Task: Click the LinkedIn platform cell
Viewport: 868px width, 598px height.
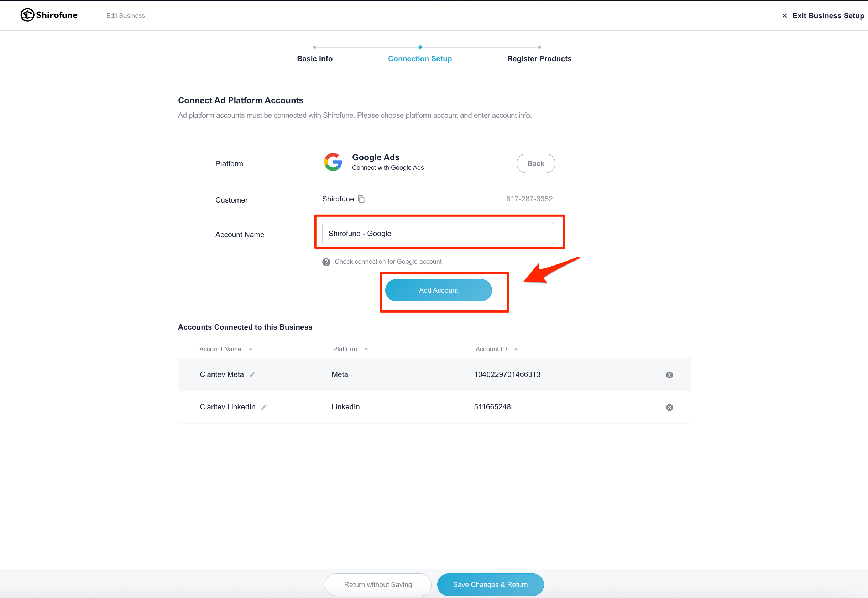Action: click(x=345, y=407)
